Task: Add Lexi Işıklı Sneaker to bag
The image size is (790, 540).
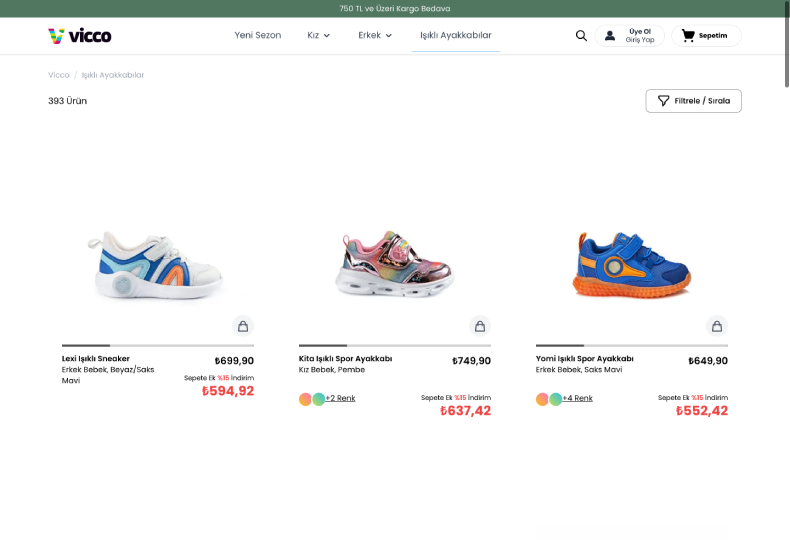Action: click(x=243, y=326)
